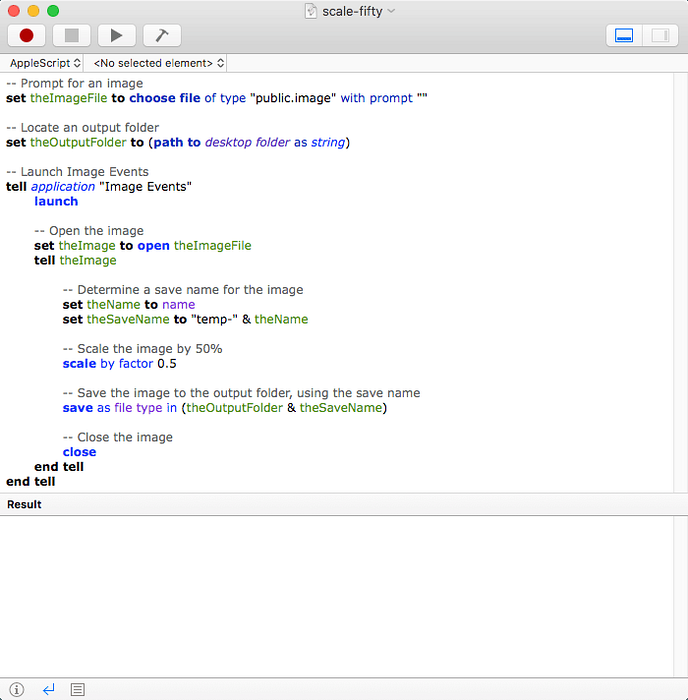
Task: Click the red Record button in toolbar
Action: pos(26,35)
